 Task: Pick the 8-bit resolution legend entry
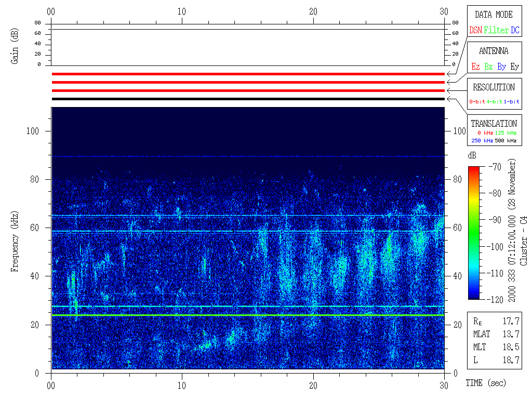[477, 102]
